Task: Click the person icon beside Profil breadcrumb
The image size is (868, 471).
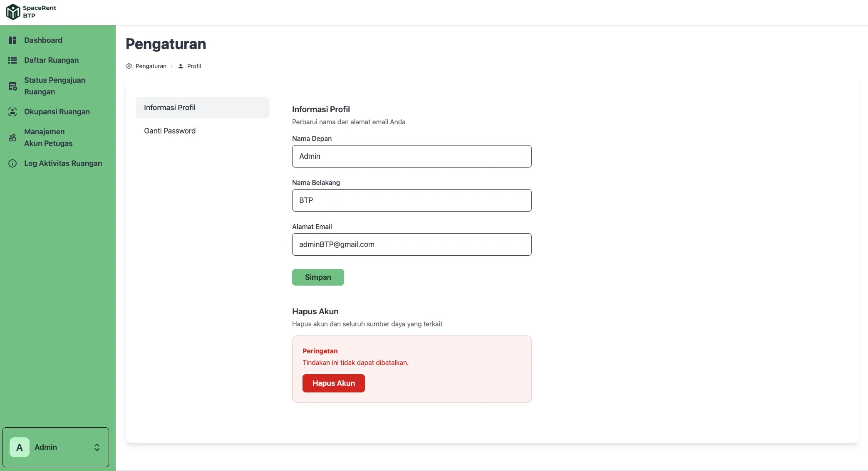Action: coord(181,66)
